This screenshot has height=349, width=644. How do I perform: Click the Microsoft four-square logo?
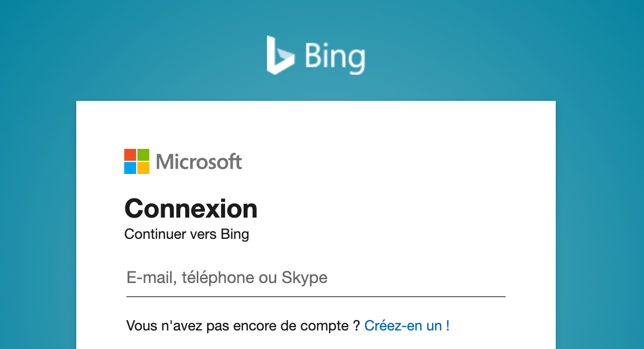coord(137,161)
